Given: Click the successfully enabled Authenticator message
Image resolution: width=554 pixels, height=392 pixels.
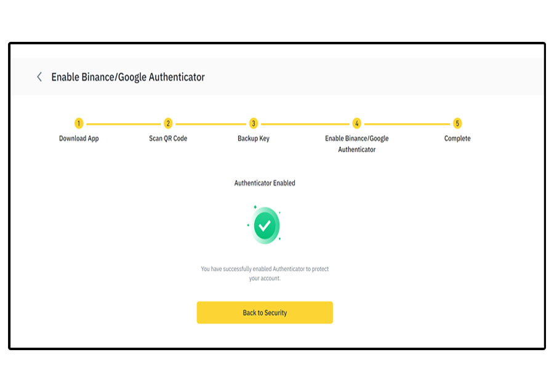Looking at the screenshot, I should pyautogui.click(x=265, y=273).
